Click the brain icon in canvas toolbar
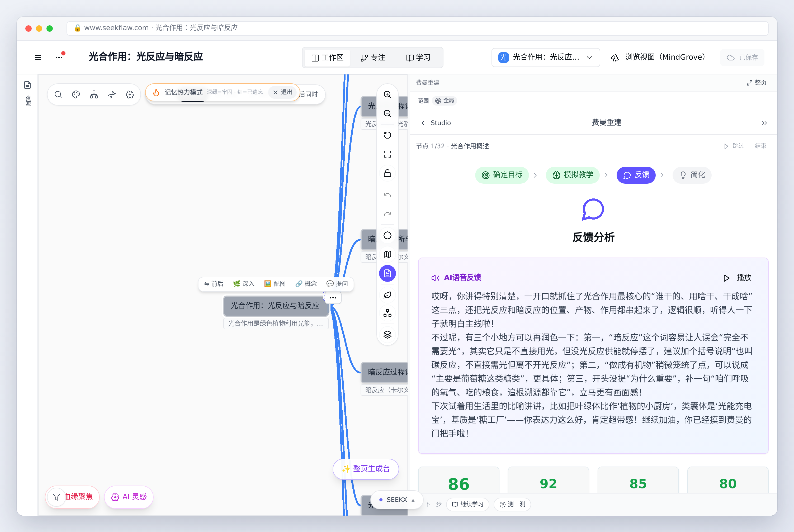 [x=130, y=94]
